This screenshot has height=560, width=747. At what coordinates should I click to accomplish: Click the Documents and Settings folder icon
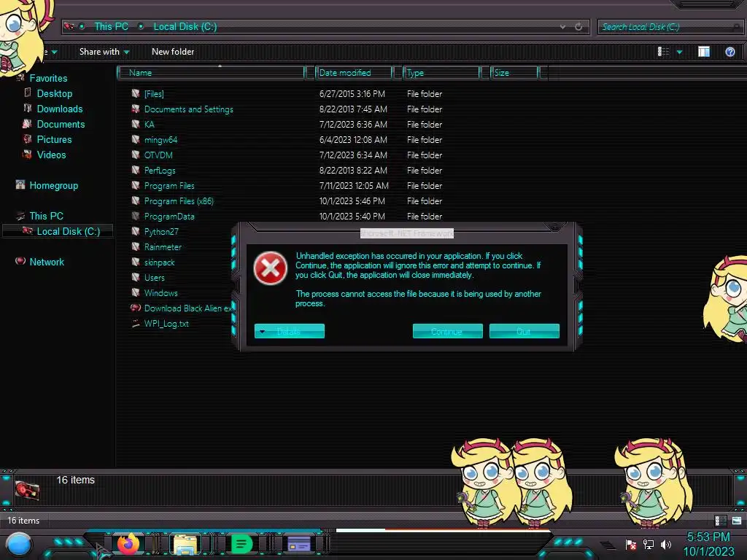click(x=136, y=109)
